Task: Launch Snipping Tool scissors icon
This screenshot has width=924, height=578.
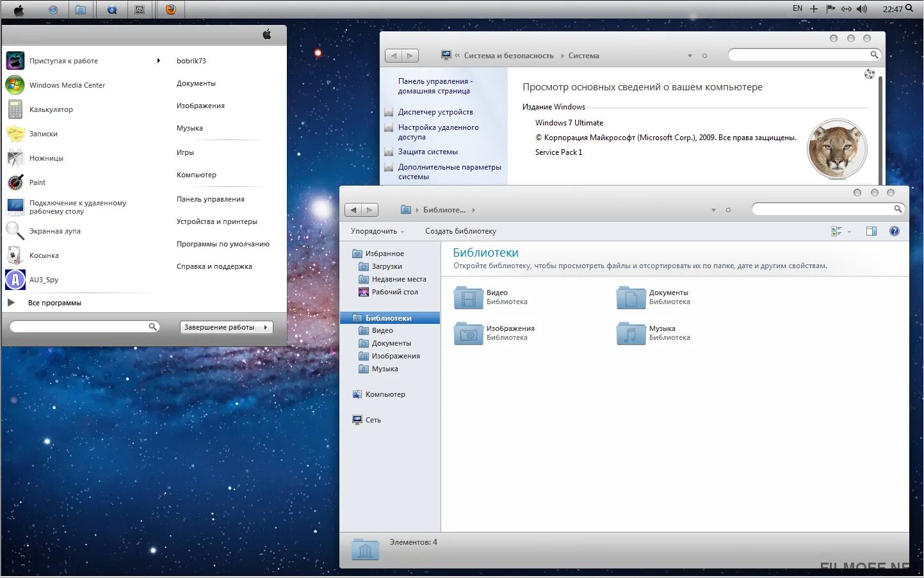Action: coord(15,158)
